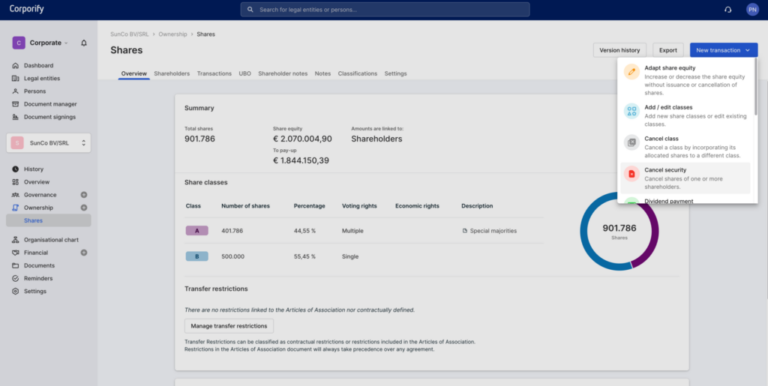This screenshot has width=768, height=386.
Task: Click the Documents folder icon
Action: [15, 265]
